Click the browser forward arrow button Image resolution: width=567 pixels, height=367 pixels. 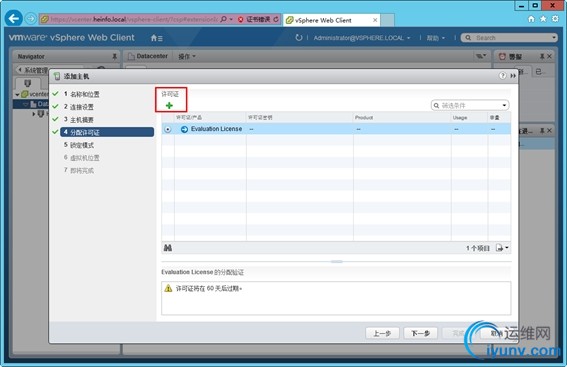point(31,19)
